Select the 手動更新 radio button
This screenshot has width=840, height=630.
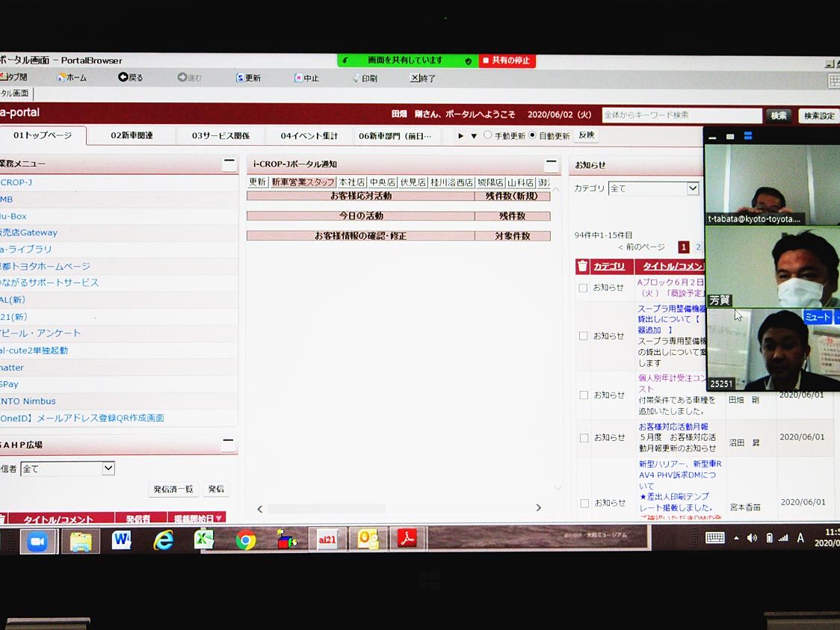pyautogui.click(x=488, y=135)
